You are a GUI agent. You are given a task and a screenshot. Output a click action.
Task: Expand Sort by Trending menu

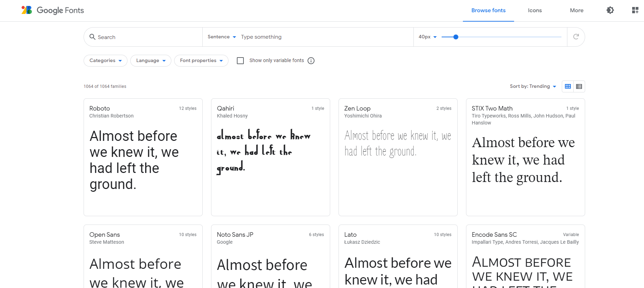click(x=533, y=86)
